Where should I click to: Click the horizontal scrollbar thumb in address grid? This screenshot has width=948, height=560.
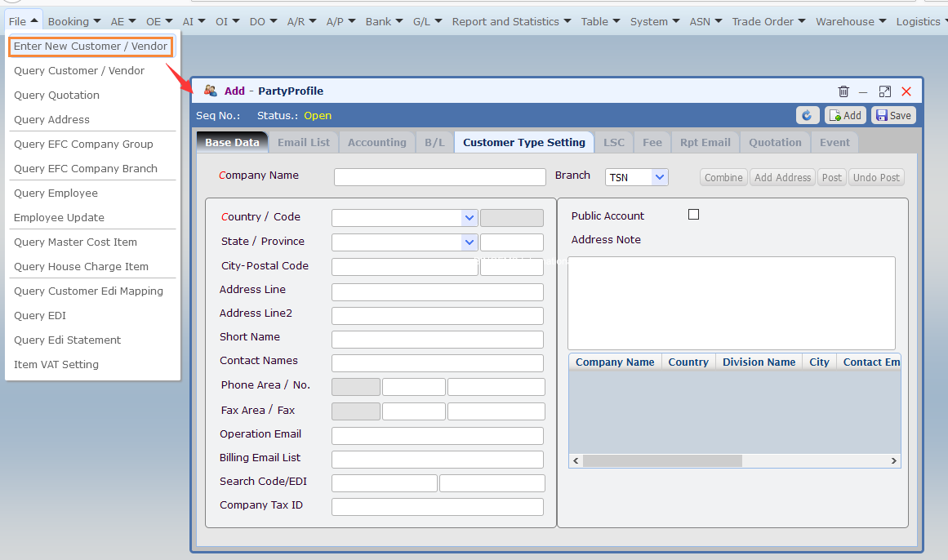662,461
